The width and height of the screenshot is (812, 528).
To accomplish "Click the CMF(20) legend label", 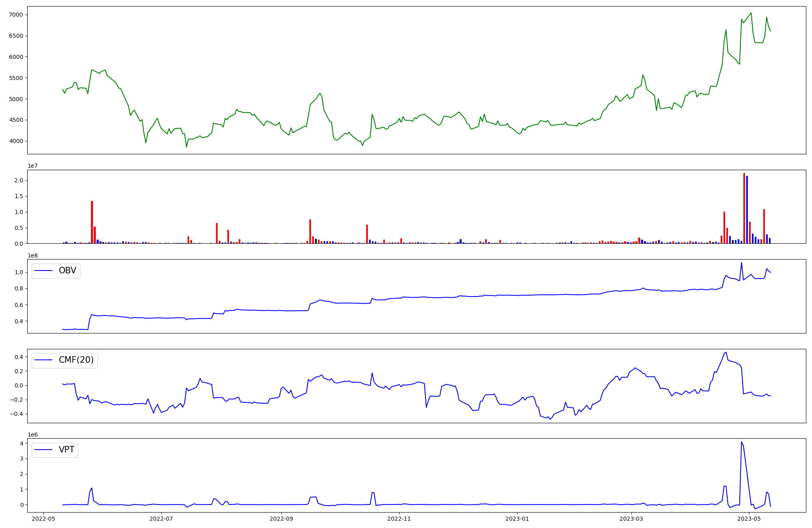I will (x=76, y=360).
